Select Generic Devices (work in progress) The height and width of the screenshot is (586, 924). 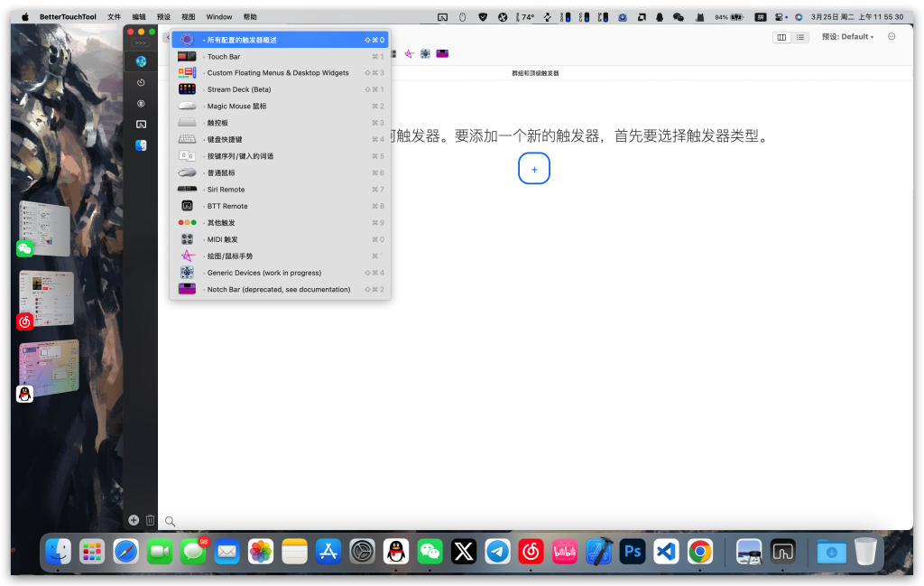pyautogui.click(x=280, y=273)
